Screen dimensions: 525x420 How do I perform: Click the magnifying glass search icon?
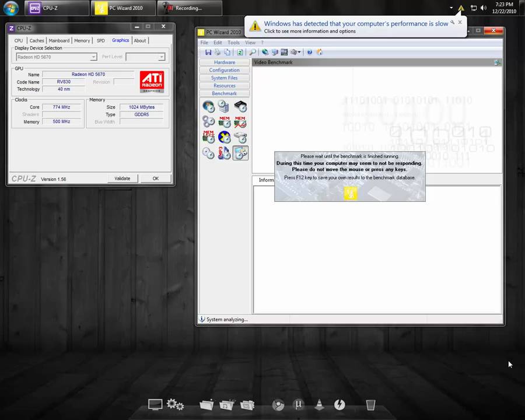click(253, 52)
